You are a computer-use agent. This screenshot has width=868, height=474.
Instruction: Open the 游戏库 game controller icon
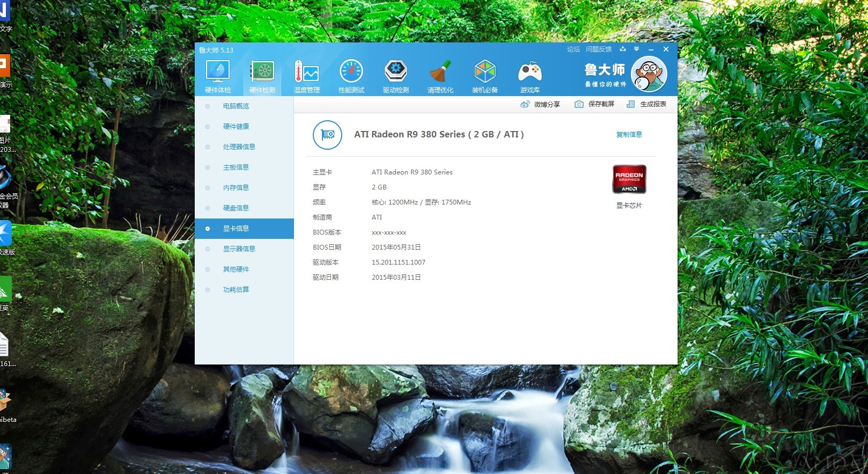pyautogui.click(x=529, y=76)
